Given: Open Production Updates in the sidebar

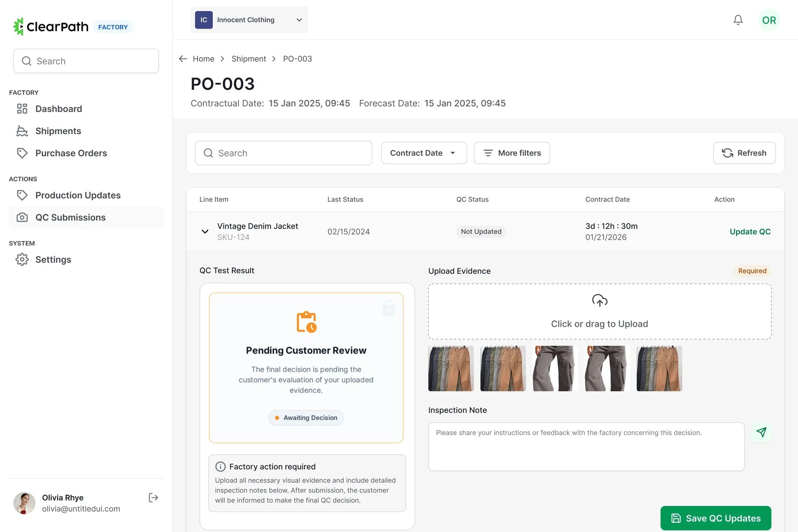Looking at the screenshot, I should [x=86, y=195].
